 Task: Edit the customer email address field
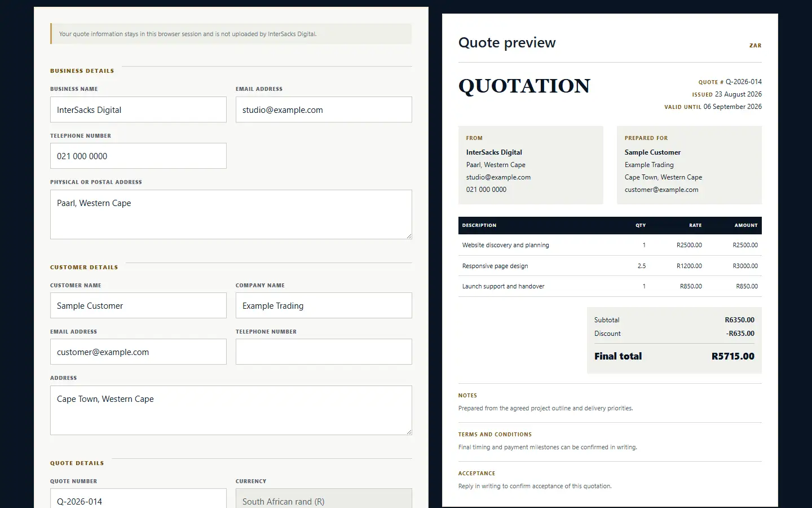pos(138,352)
